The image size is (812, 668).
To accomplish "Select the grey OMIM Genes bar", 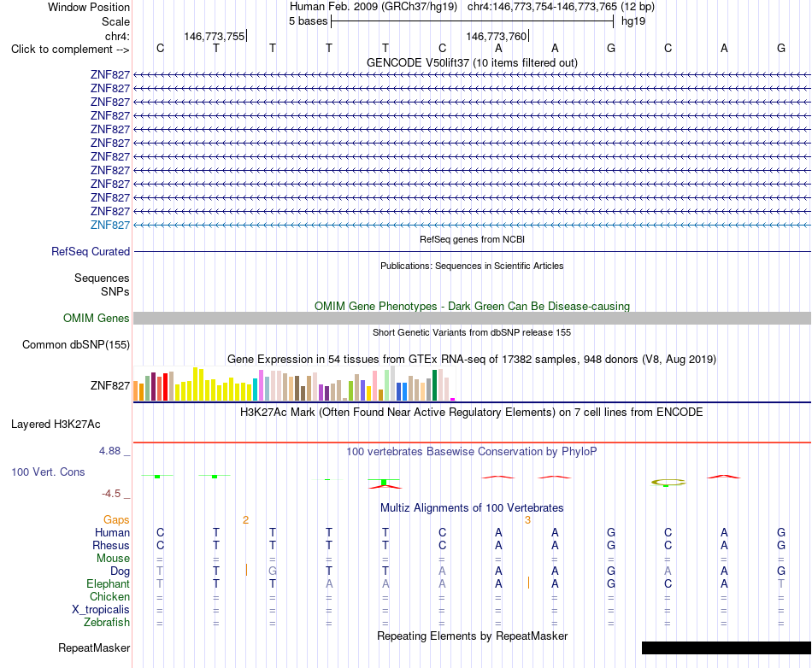I will tap(472, 319).
